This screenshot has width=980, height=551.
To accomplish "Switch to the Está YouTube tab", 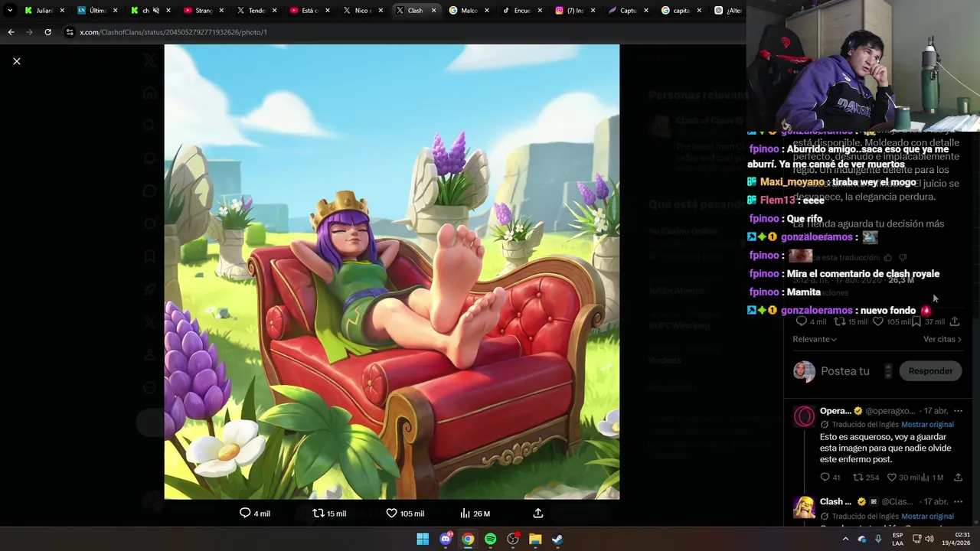I will coord(309,11).
